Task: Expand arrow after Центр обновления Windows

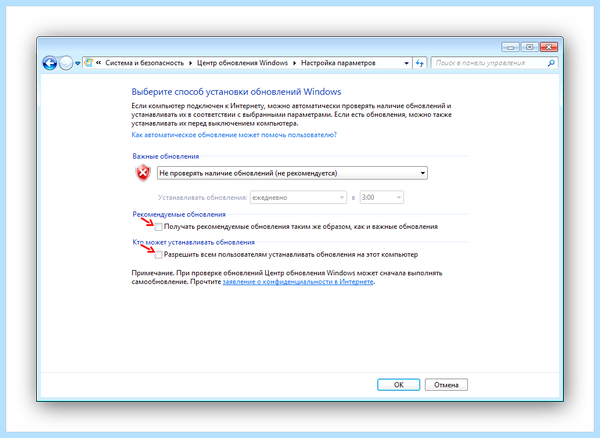Action: 294,63
